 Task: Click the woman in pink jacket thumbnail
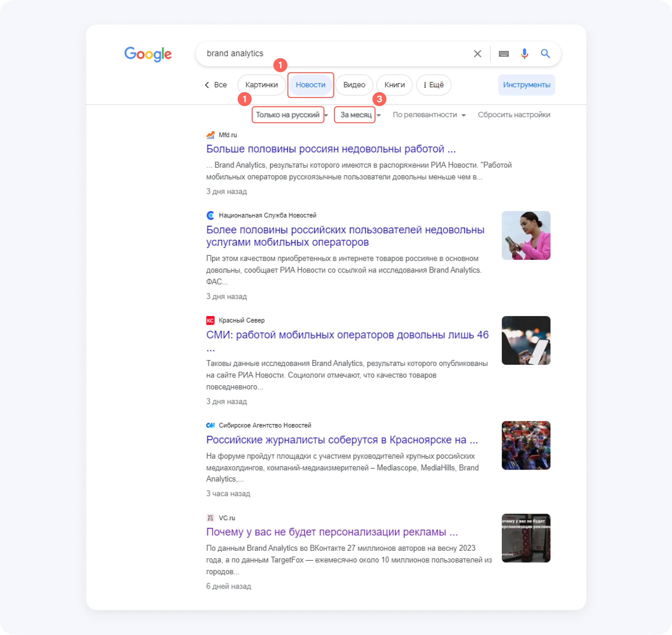[x=526, y=236]
